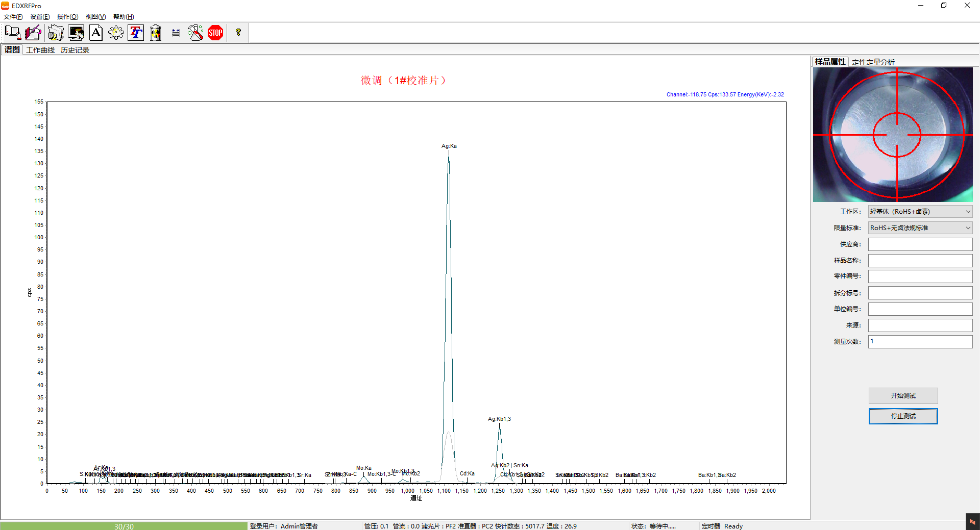Image resolution: width=980 pixels, height=530 pixels.
Task: Open the 帮助(H) menu
Action: (x=124, y=17)
